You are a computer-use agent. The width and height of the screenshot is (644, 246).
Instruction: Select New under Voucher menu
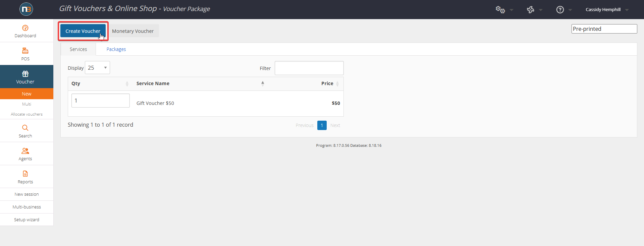pyautogui.click(x=26, y=94)
